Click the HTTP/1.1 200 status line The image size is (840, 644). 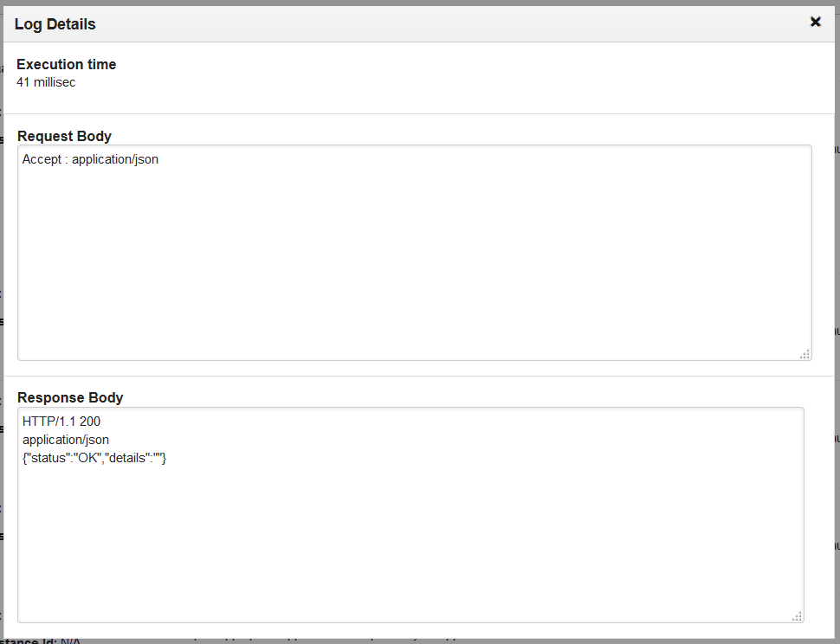[61, 422]
